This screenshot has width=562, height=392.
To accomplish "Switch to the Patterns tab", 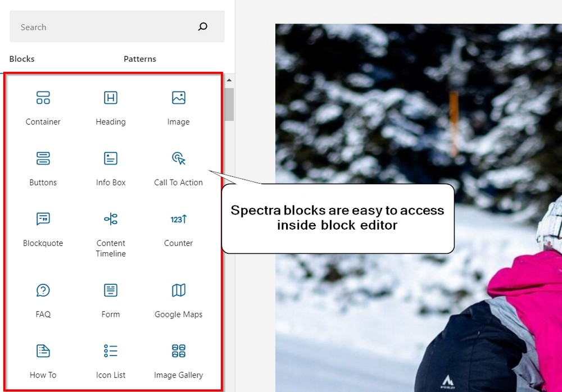I will coord(139,58).
